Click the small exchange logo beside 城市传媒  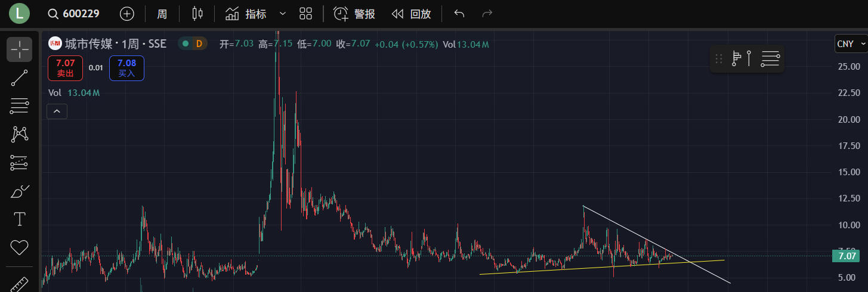[55, 44]
